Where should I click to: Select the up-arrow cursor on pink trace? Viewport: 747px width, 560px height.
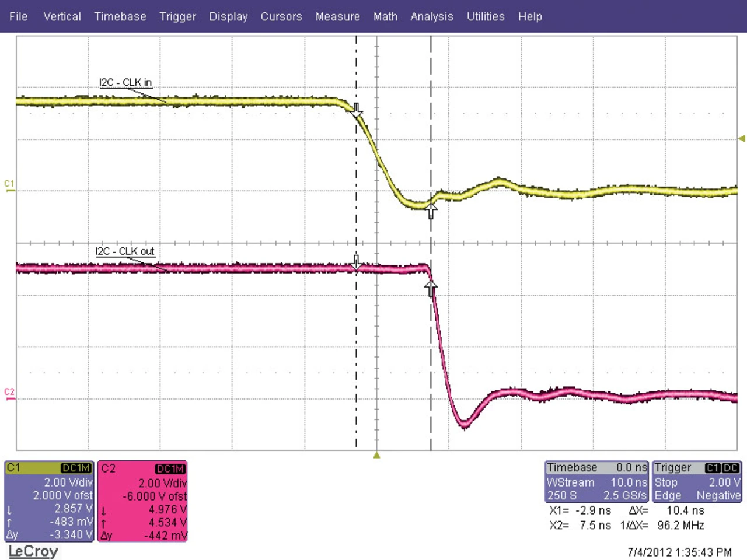(431, 287)
